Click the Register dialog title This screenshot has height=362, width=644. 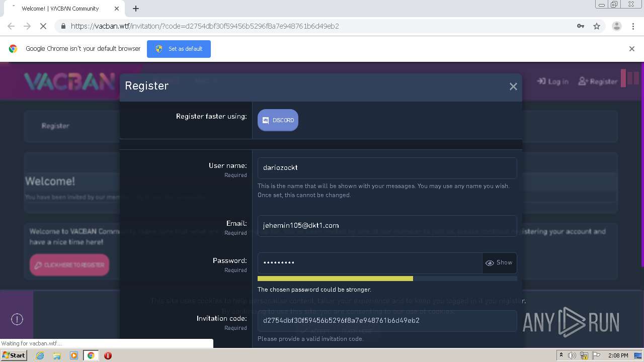pyautogui.click(x=146, y=86)
